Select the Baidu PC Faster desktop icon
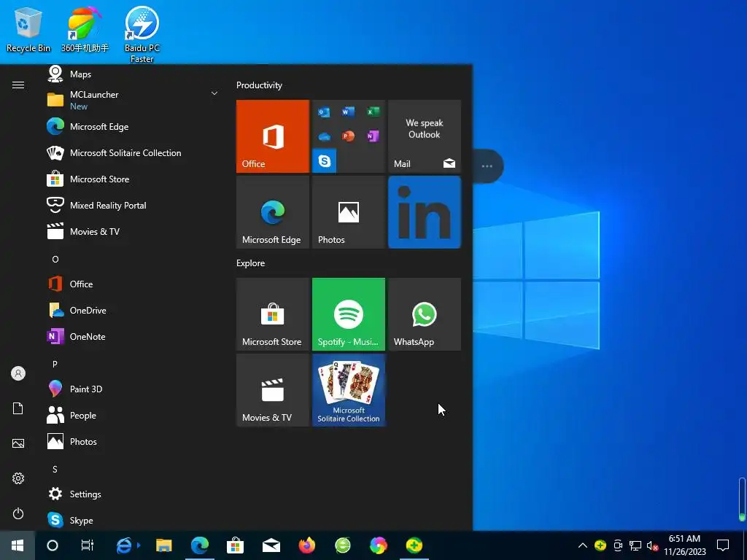This screenshot has height=560, width=747. pyautogui.click(x=142, y=34)
